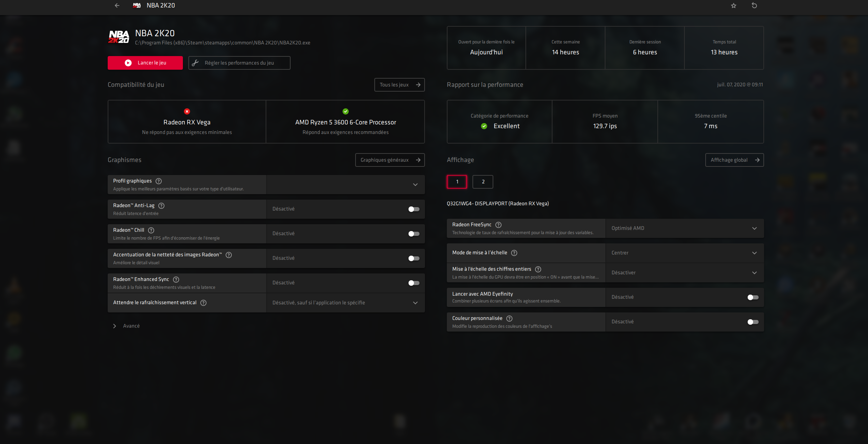Click the Lancer le jeu button
The height and width of the screenshot is (444, 868).
tap(145, 63)
